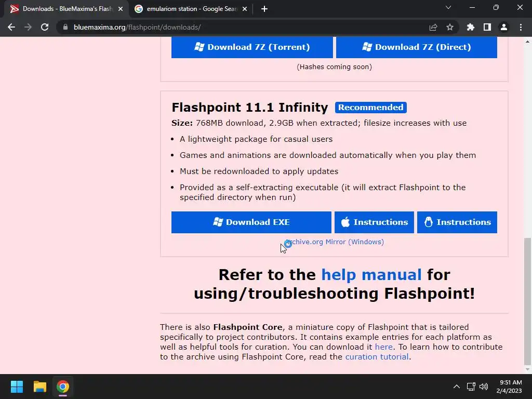Click the lock icon in address bar
The image size is (532, 399).
65,27
